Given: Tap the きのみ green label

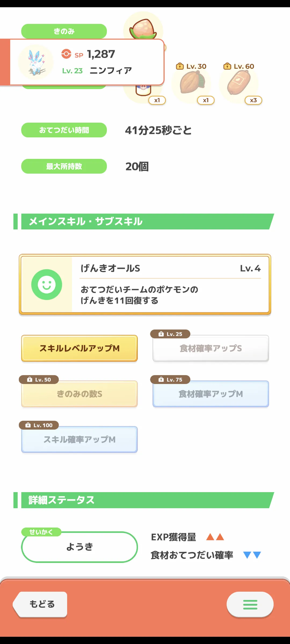Looking at the screenshot, I should pos(64,31).
